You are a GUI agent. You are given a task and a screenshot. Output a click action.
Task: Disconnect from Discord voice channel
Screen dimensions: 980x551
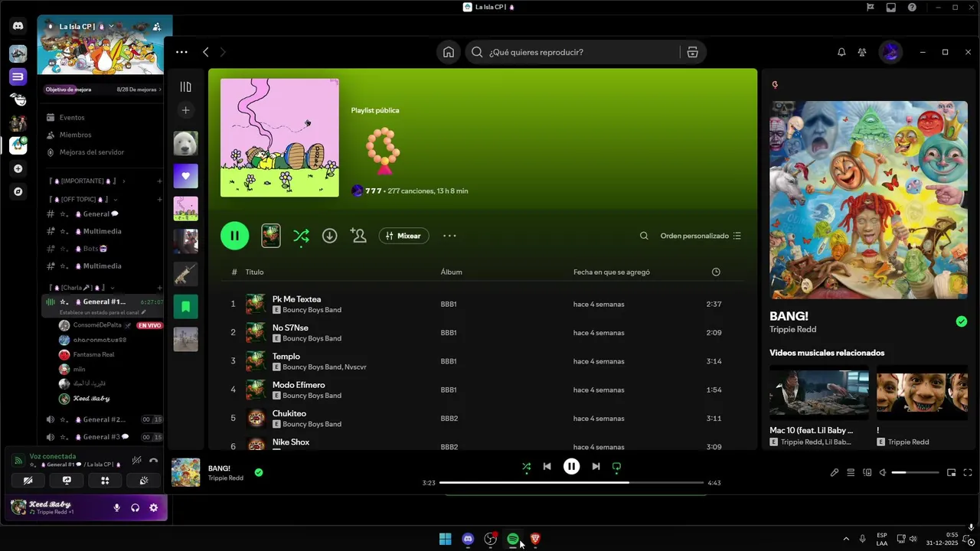pyautogui.click(x=154, y=460)
